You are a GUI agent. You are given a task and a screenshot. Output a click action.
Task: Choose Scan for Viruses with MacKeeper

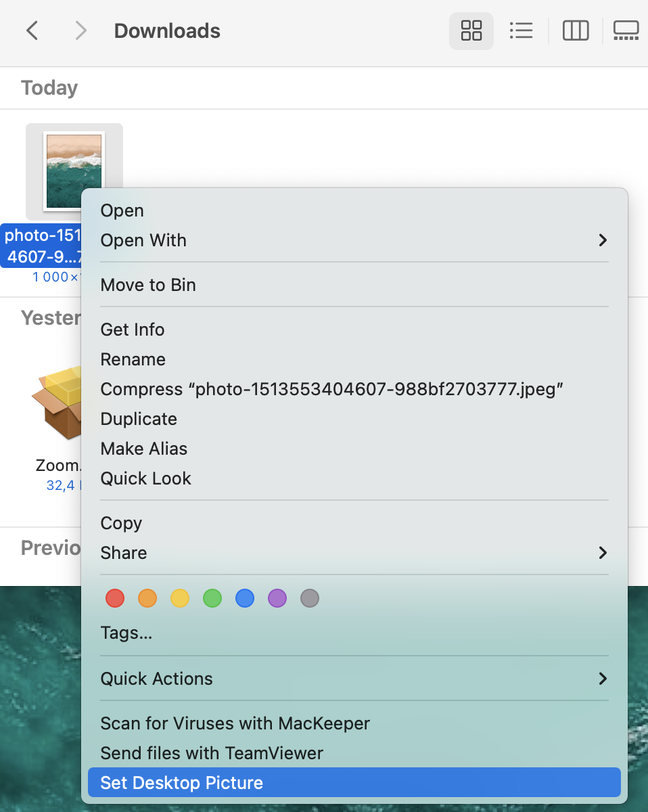point(354,723)
